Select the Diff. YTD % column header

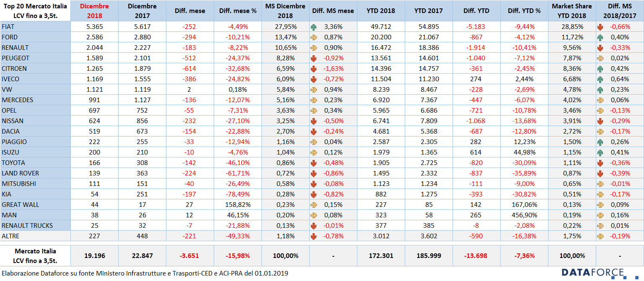[524, 11]
